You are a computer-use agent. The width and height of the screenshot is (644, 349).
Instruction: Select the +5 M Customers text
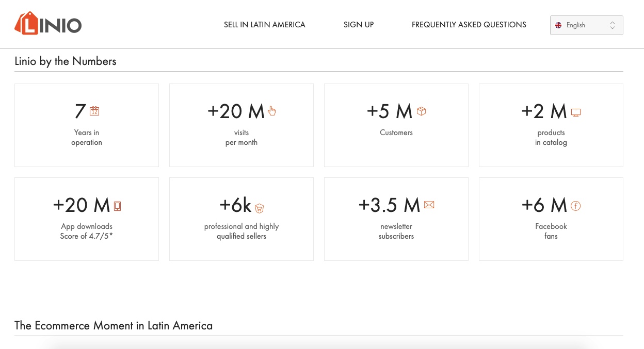390,111
